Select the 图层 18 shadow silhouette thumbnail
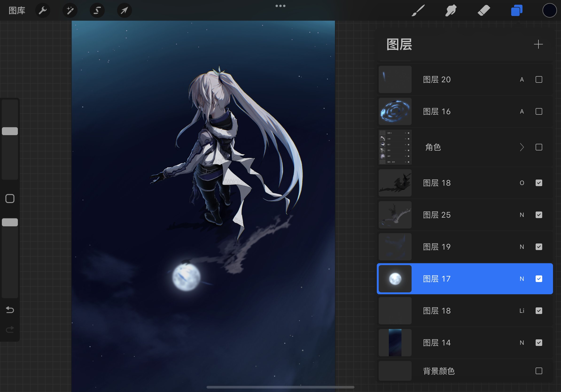This screenshot has height=392, width=561. [x=395, y=183]
